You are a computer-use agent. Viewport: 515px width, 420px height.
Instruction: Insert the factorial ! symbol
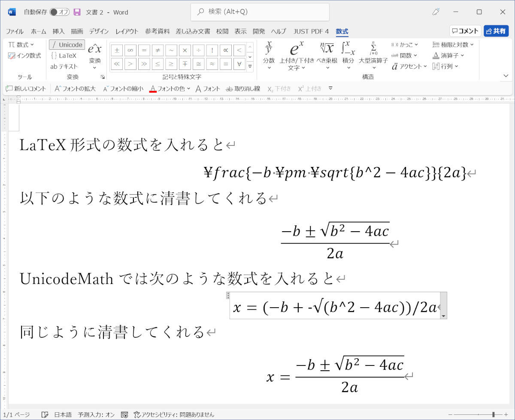tap(212, 50)
